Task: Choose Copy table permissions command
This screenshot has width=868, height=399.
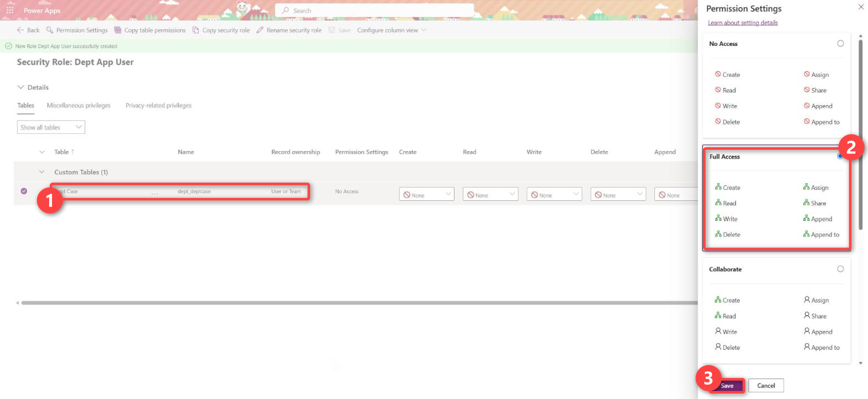Action: point(150,30)
